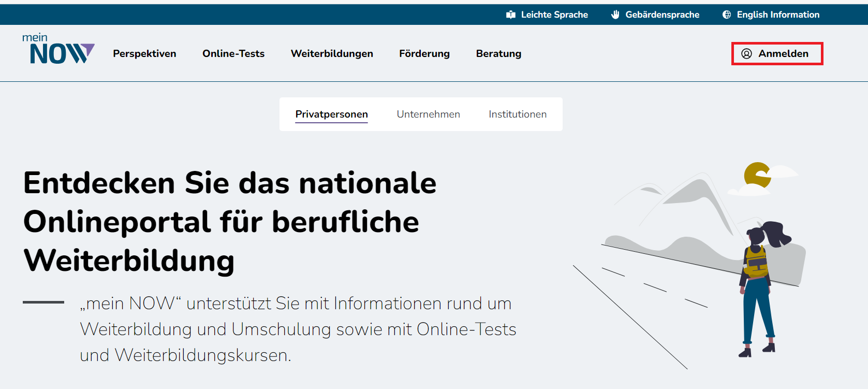
Task: Select the Privatpersonen tab
Action: click(x=331, y=114)
